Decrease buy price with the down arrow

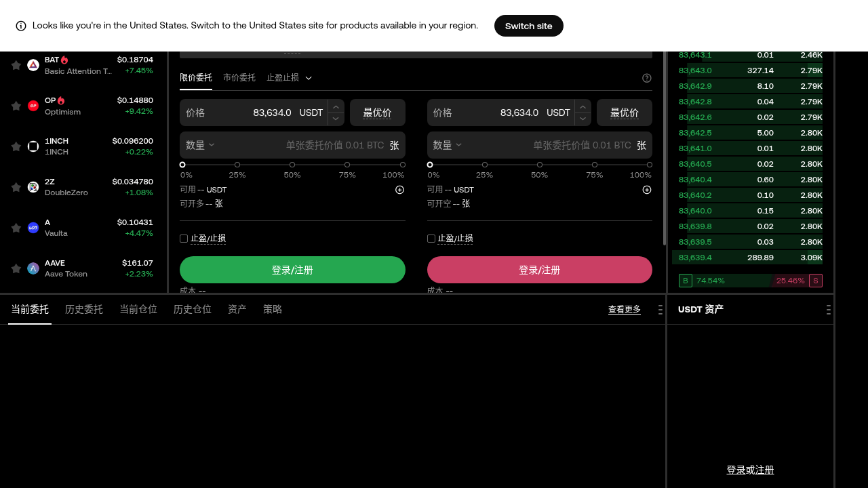point(336,119)
